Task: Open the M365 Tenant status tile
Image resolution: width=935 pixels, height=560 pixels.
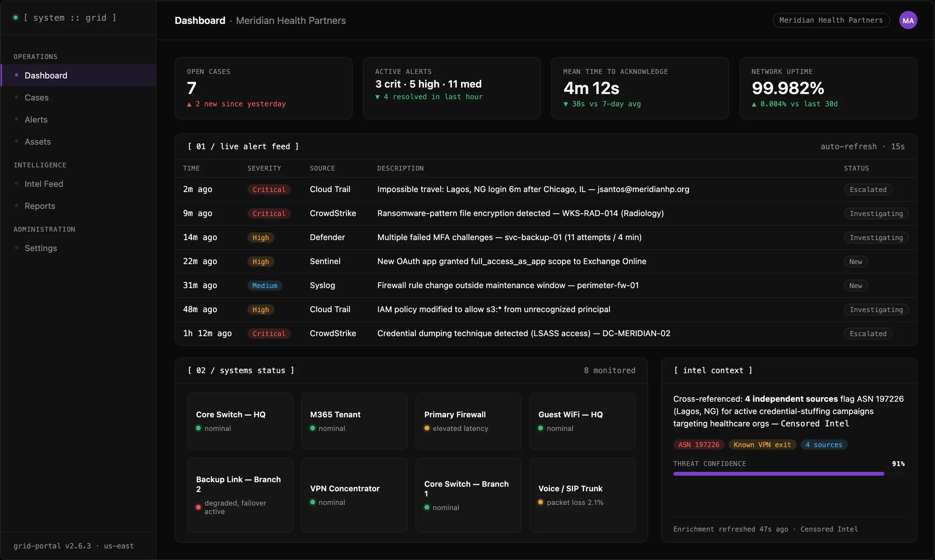Action: [354, 421]
